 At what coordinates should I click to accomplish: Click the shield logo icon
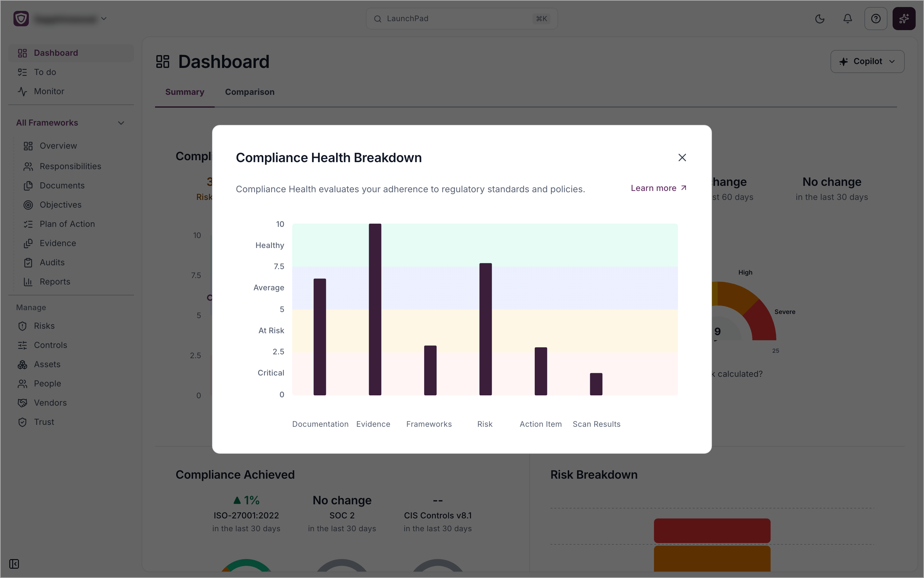21,19
